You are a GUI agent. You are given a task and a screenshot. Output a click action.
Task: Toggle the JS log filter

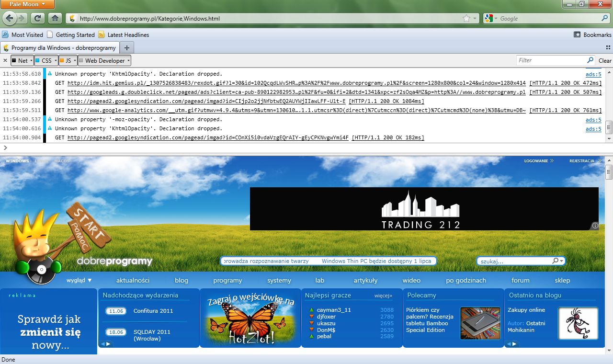coord(66,61)
